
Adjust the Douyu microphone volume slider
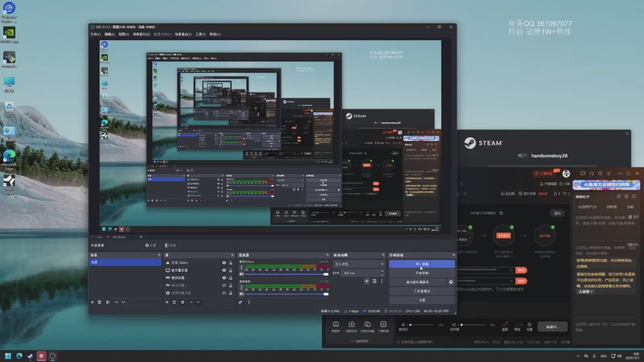(421, 325)
